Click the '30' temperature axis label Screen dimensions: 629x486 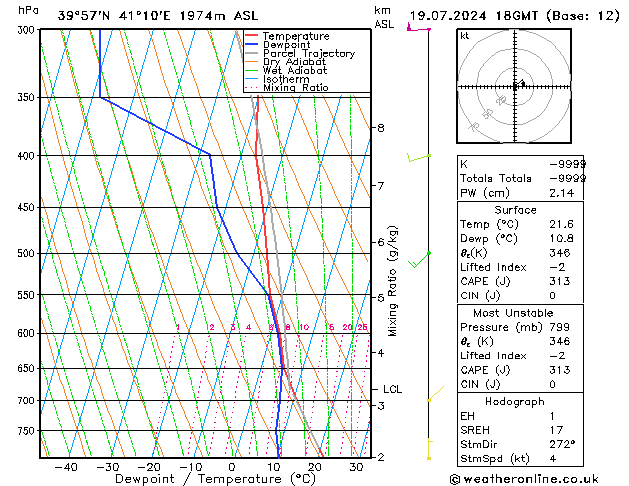click(x=356, y=467)
